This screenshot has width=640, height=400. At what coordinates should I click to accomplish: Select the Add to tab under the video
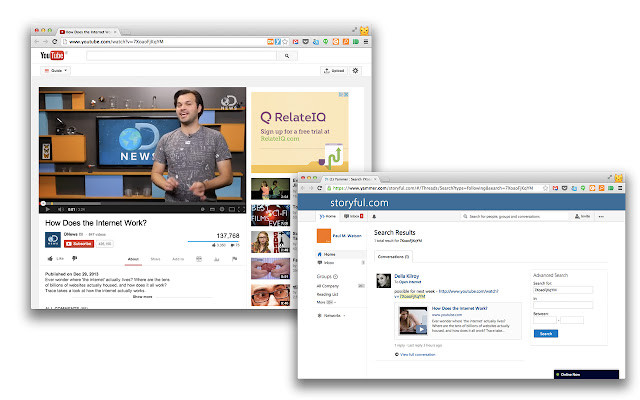[x=178, y=259]
